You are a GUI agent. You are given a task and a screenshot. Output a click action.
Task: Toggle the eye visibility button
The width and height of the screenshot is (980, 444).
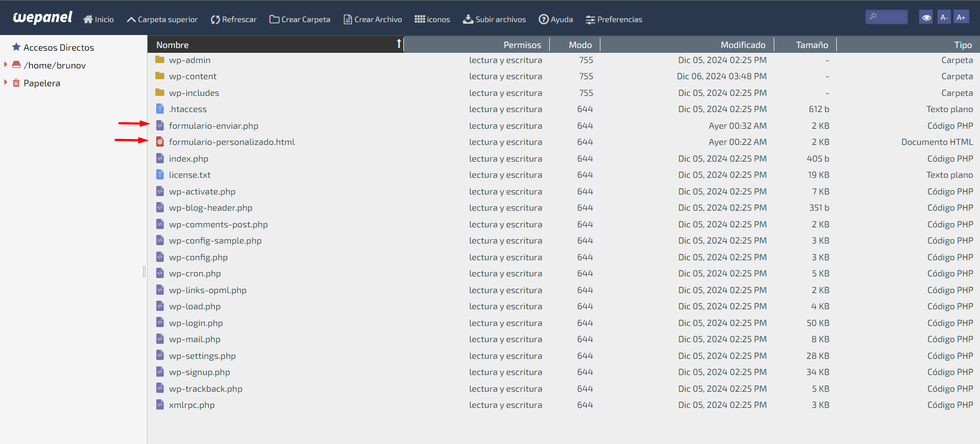coord(926,17)
